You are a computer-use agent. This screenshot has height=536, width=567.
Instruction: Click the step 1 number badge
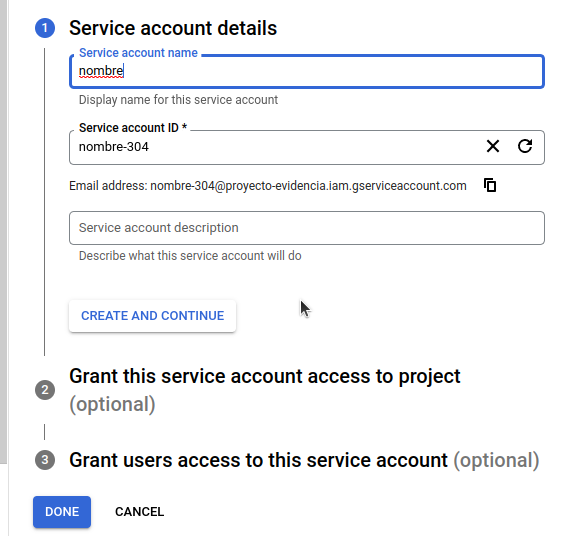(45, 28)
